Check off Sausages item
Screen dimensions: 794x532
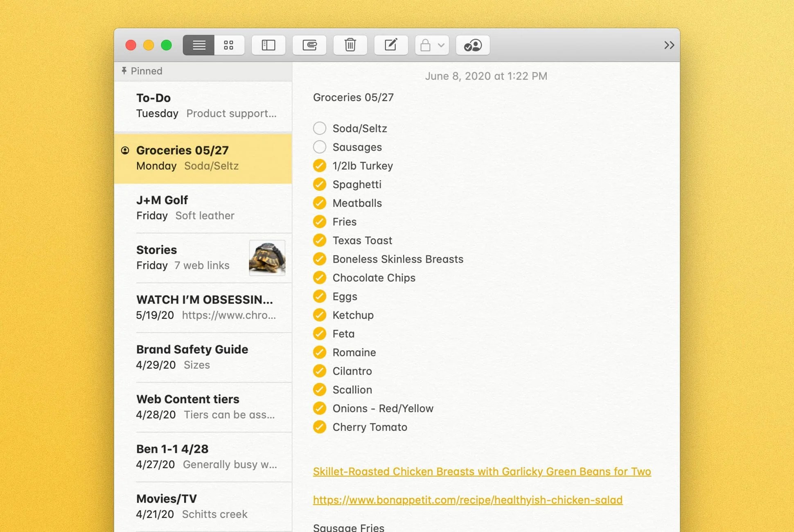pyautogui.click(x=320, y=147)
